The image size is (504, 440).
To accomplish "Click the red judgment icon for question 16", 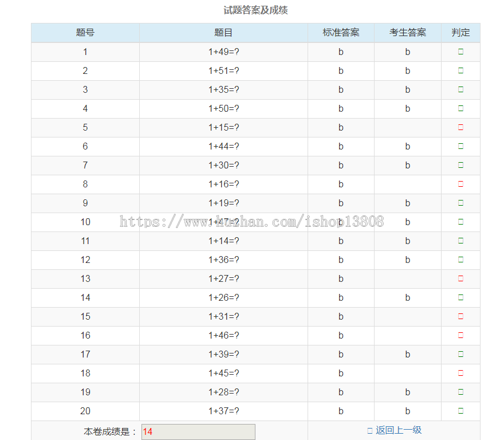I will pos(460,335).
